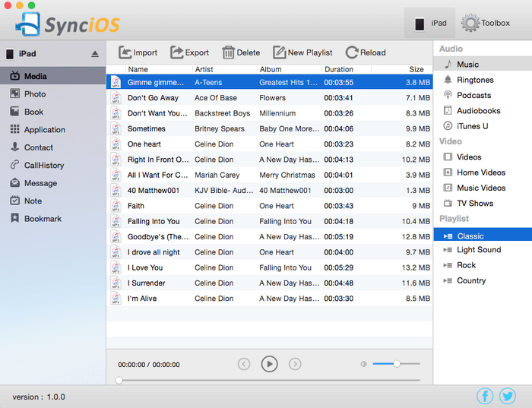Click the 'Mariah Carey' artist cell
The width and height of the screenshot is (532, 408).
coord(217,175)
